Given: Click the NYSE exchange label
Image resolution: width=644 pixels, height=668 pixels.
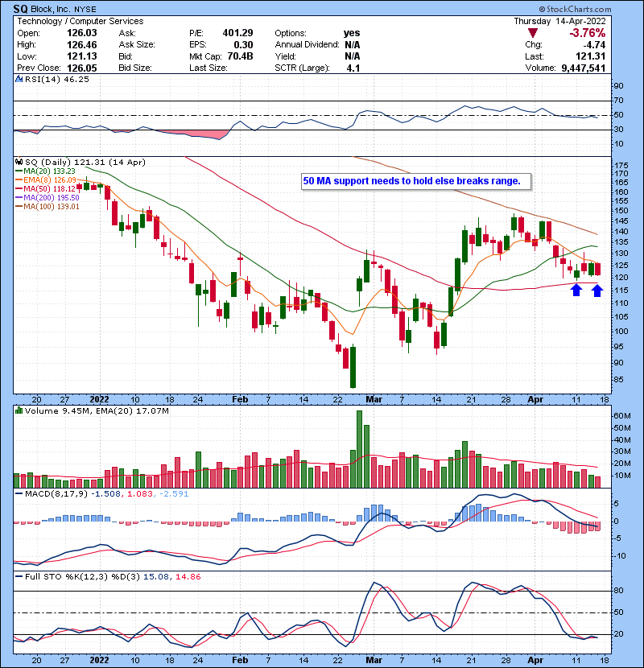Looking at the screenshot, I should (85, 10).
